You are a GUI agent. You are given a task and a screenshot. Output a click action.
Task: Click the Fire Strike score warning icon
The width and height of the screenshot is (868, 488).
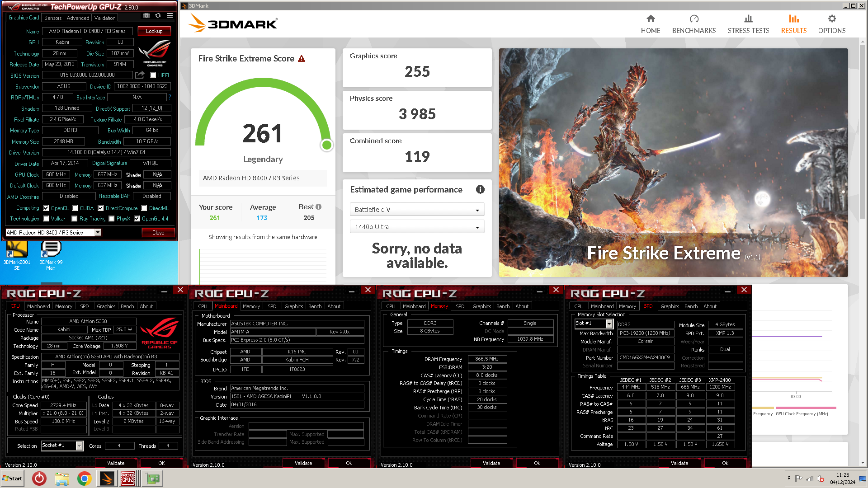click(x=302, y=59)
